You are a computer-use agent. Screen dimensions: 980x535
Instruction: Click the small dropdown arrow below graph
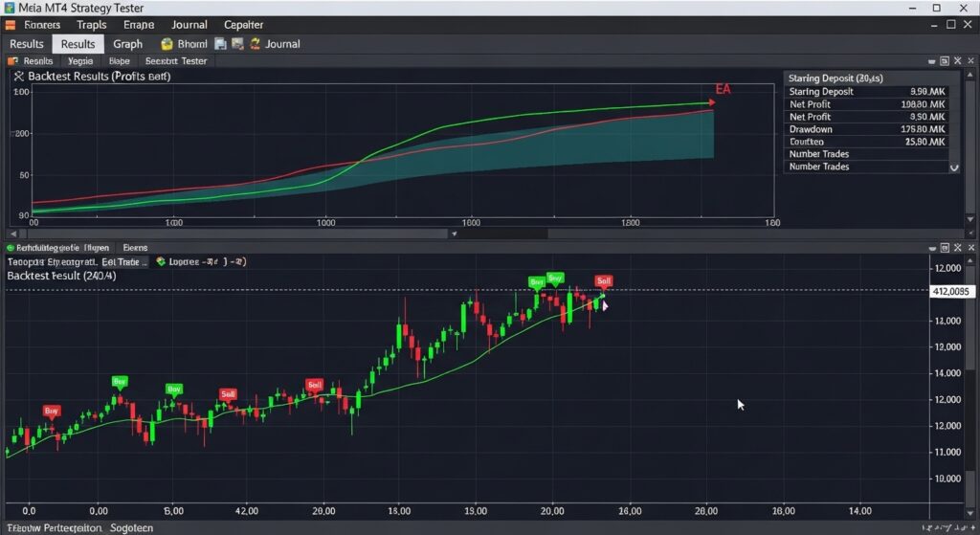[x=455, y=234]
